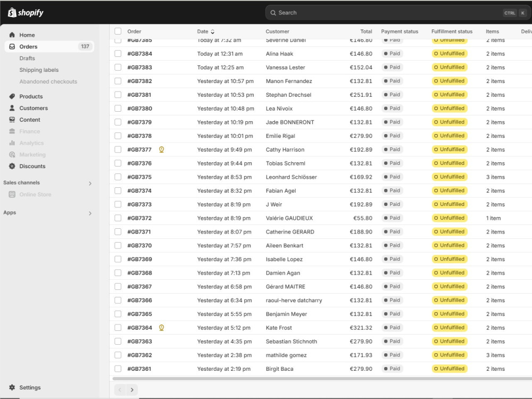The image size is (532, 399).
Task: Click the Unfulfilled badge on #GB7378
Action: pos(450,136)
